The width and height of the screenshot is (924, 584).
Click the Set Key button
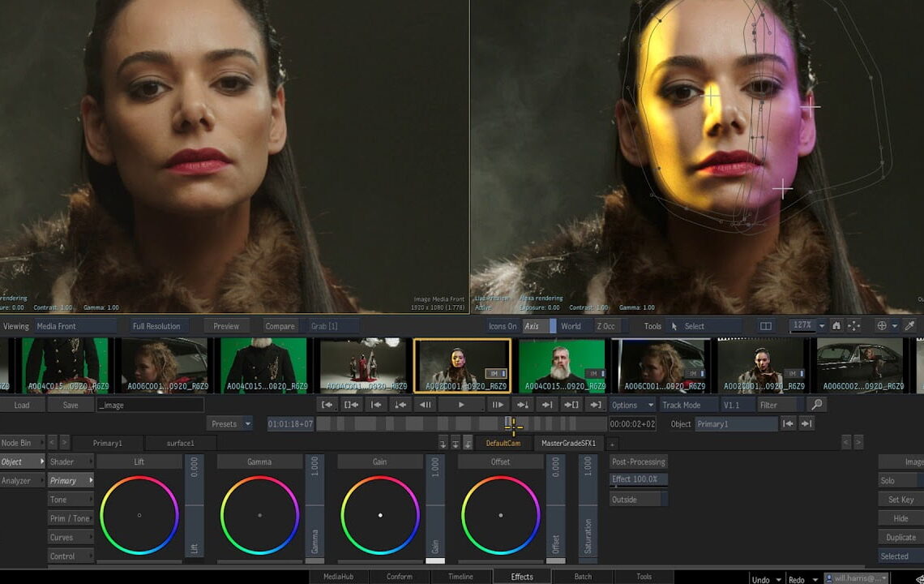(900, 500)
